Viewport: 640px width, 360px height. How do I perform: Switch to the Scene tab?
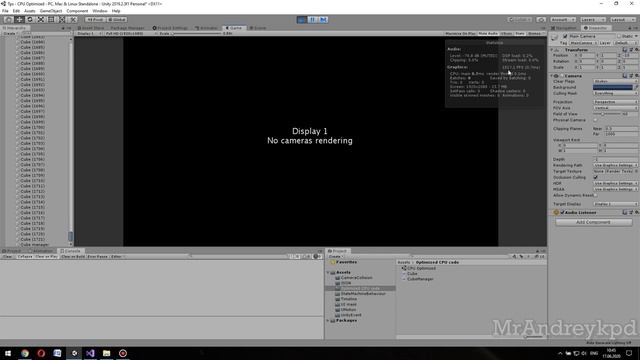pos(258,28)
